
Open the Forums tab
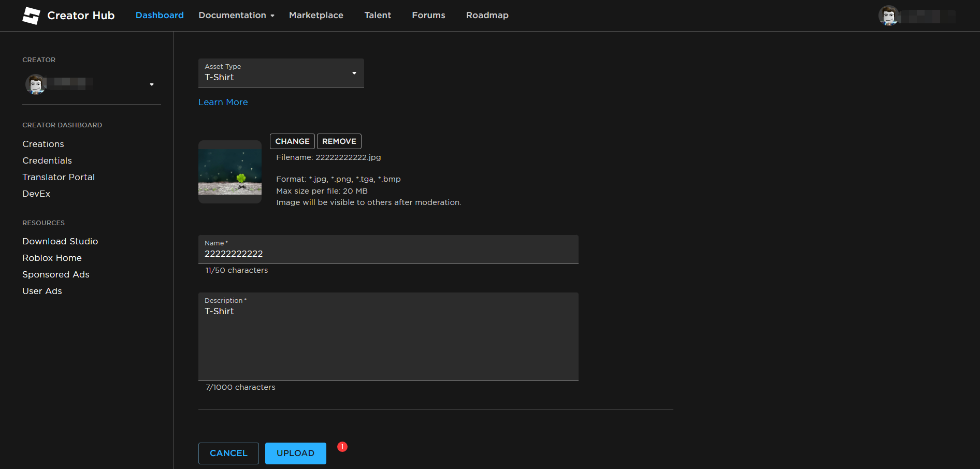click(428, 16)
